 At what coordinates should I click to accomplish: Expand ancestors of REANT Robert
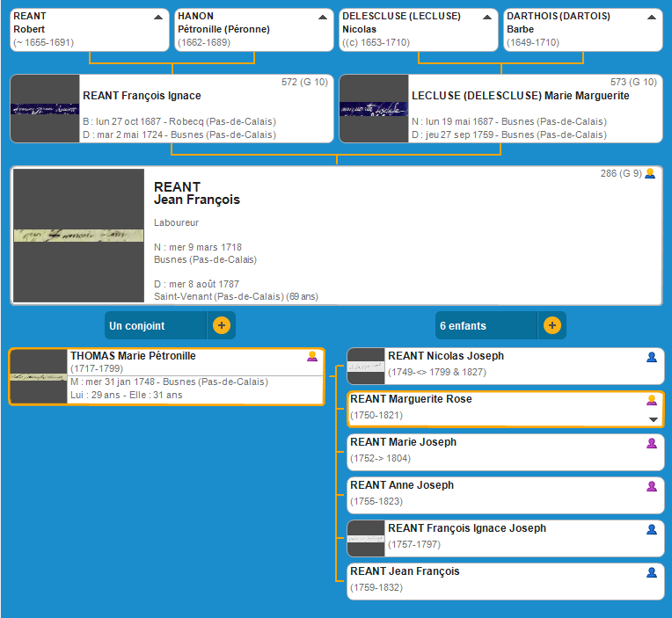[x=157, y=17]
